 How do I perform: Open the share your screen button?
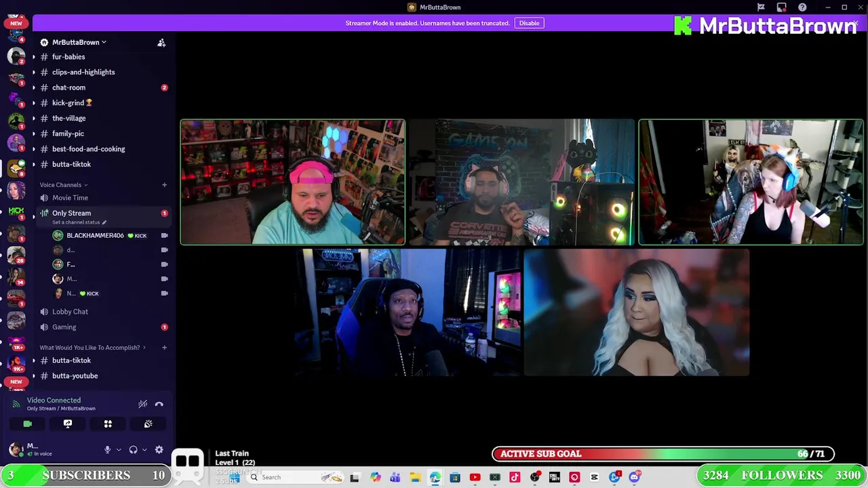pyautogui.click(x=68, y=424)
